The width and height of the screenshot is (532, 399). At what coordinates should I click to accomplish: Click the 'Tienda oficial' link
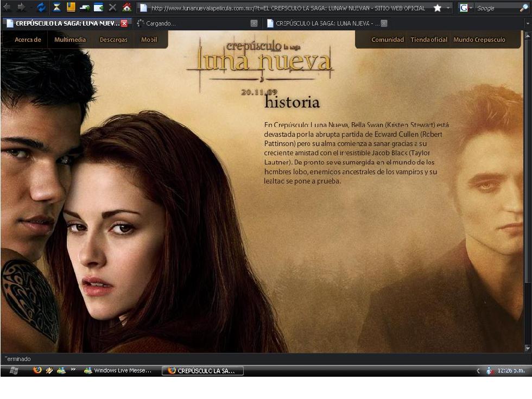coord(429,40)
